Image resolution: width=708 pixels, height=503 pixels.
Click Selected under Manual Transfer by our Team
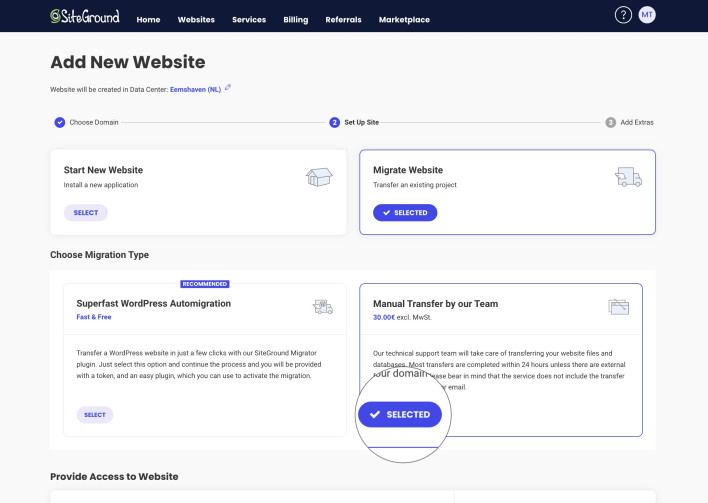pos(400,415)
